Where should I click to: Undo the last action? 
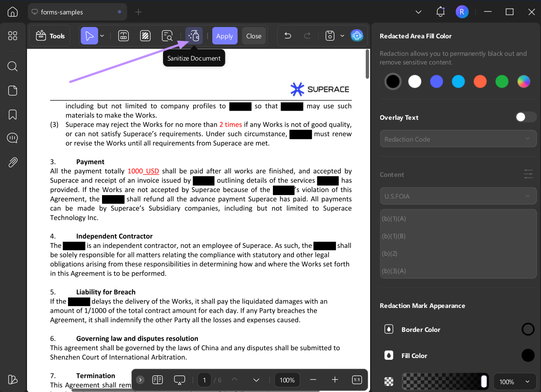coord(288,36)
